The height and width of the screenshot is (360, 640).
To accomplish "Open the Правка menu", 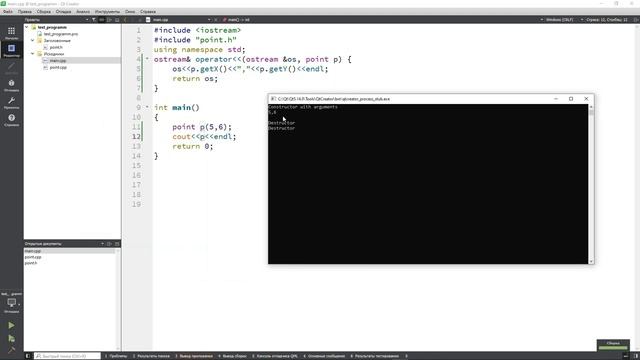I will pyautogui.click(x=25, y=12).
